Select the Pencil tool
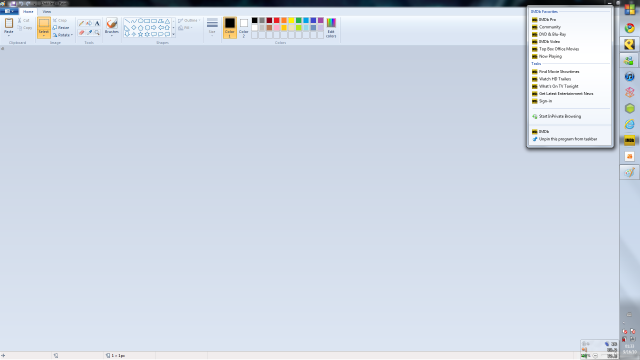Screen dimensions: 640x360 tap(81, 24)
